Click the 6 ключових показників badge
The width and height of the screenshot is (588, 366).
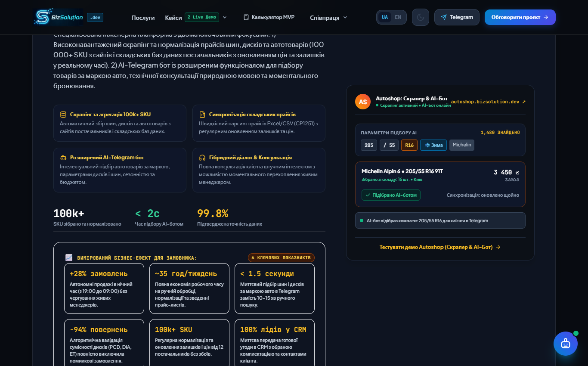(281, 257)
